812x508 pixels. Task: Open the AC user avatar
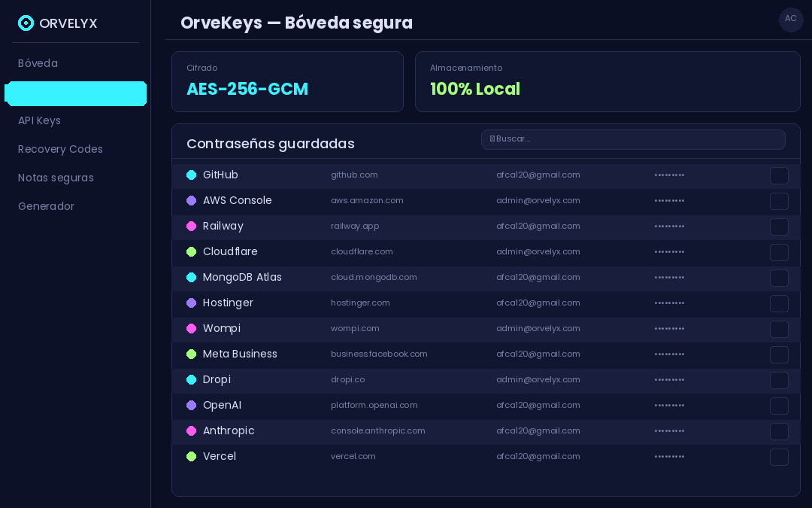coord(791,19)
